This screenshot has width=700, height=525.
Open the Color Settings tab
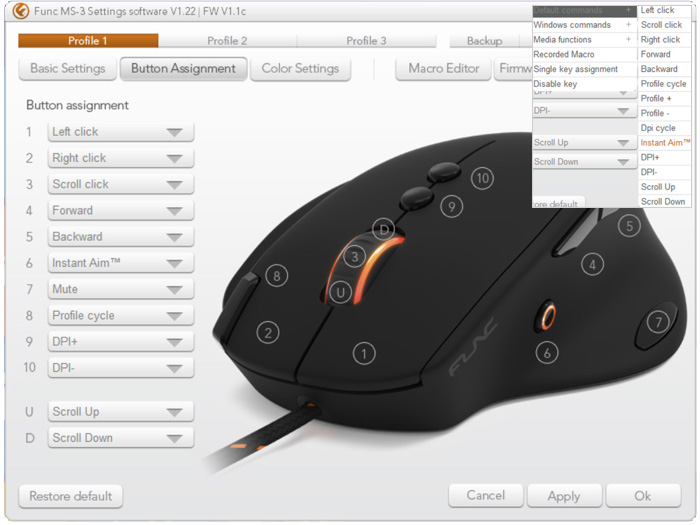[300, 69]
